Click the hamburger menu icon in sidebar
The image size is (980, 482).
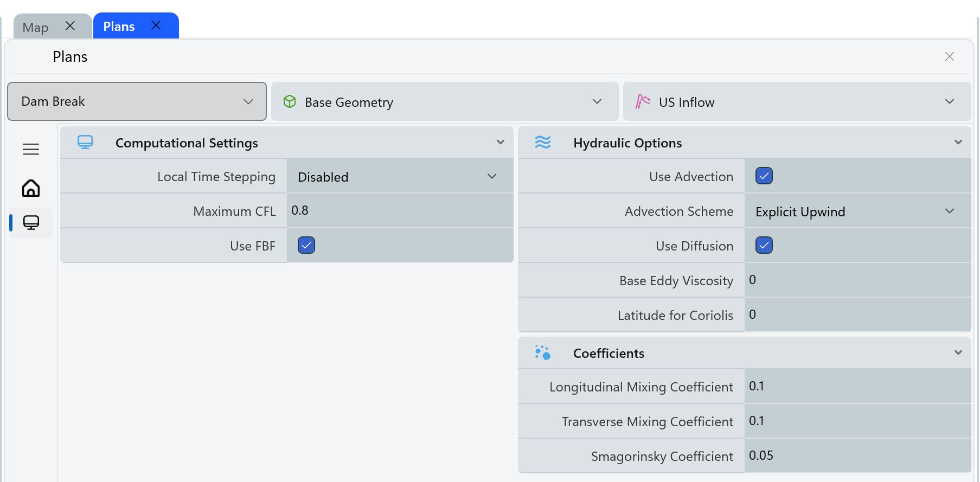coord(31,149)
